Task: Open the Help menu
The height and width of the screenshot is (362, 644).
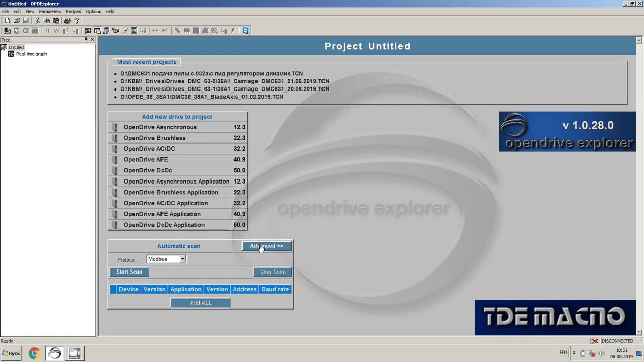Action: pos(110,11)
